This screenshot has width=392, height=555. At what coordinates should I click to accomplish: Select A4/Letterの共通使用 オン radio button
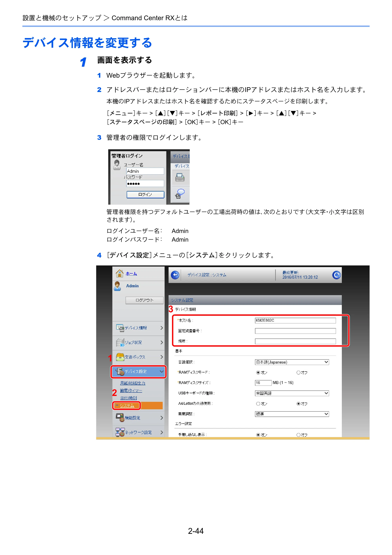(258, 404)
